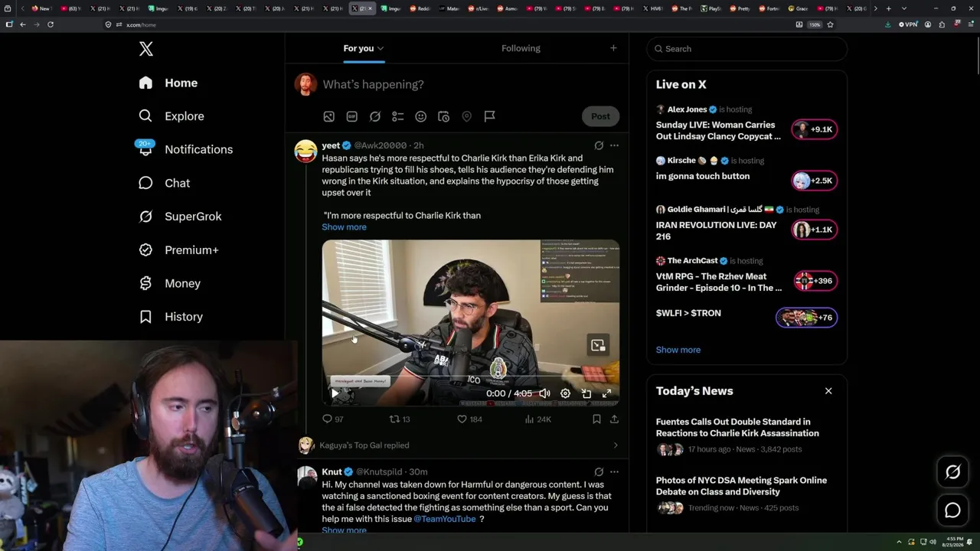Viewport: 980px width, 551px height.
Task: Open more options on Knut's post
Action: (x=614, y=472)
